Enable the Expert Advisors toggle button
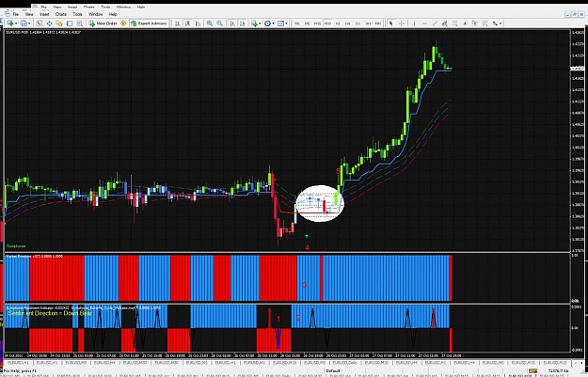The height and width of the screenshot is (377, 588). coord(149,24)
